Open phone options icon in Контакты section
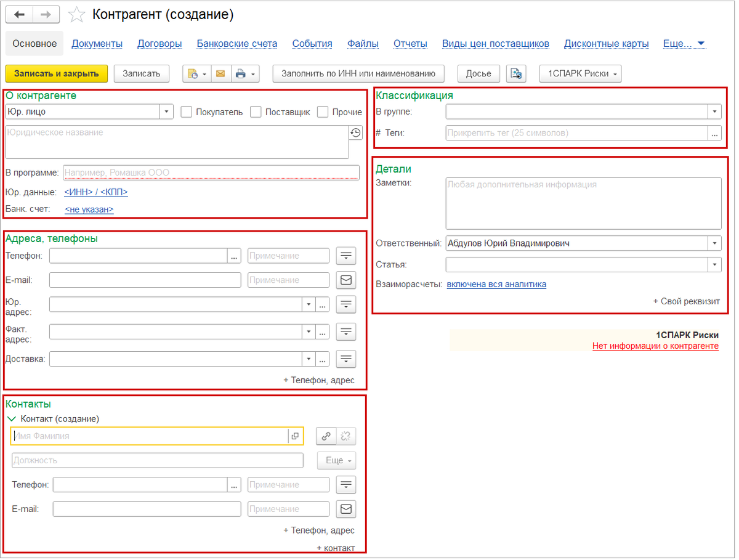The image size is (739, 560). click(346, 485)
